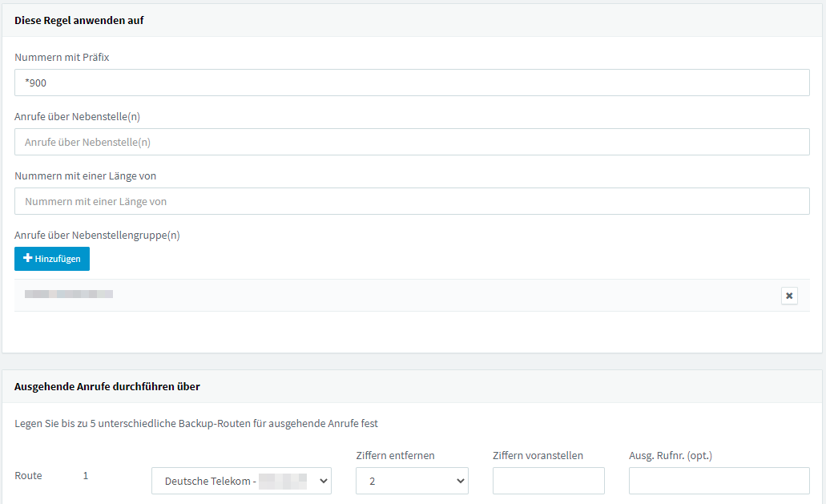Click into the Ziffern voranstellen text box

[548, 481]
